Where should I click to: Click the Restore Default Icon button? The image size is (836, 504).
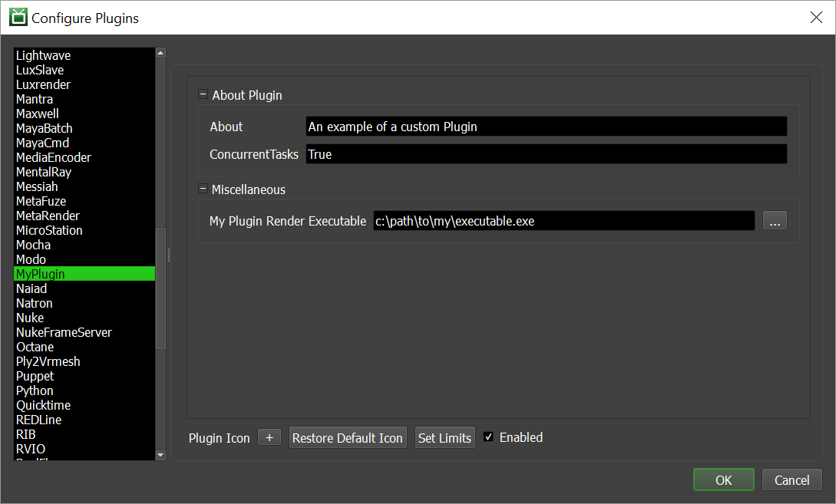348,437
